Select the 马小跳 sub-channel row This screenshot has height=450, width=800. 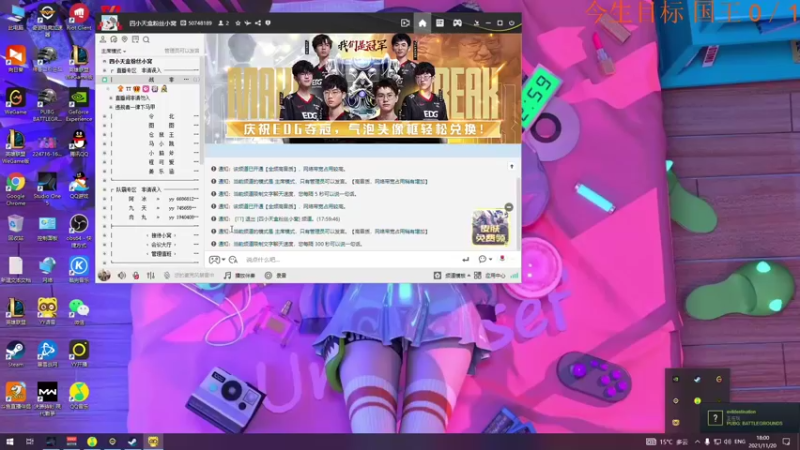[x=151, y=144]
